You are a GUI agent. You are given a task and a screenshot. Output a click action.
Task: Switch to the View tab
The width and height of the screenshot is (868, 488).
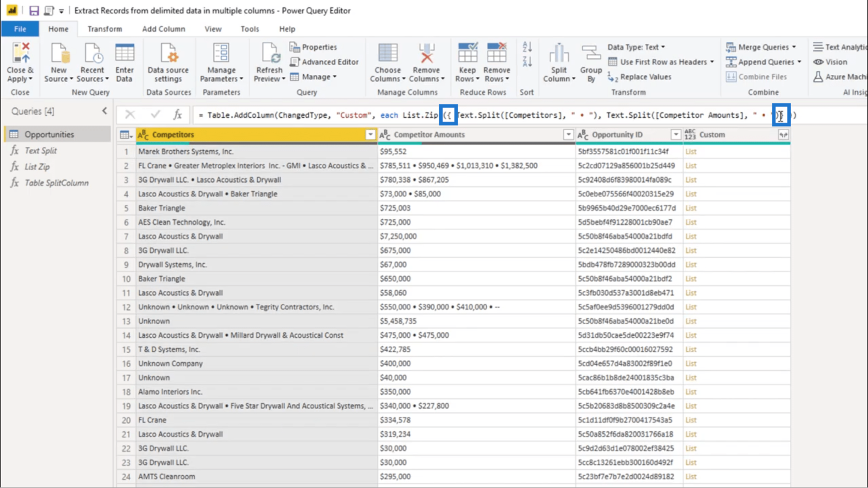[x=213, y=29]
